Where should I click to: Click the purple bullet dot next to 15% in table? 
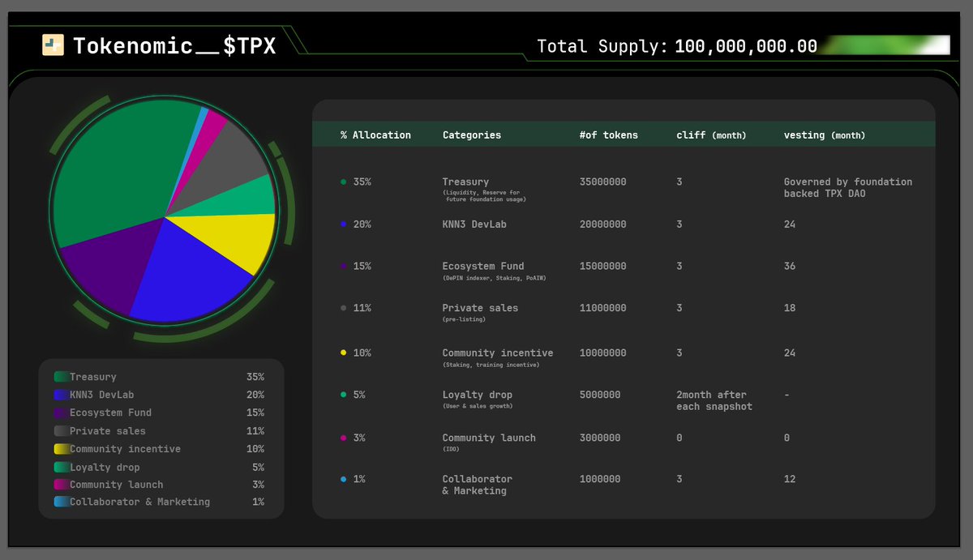[x=344, y=266]
